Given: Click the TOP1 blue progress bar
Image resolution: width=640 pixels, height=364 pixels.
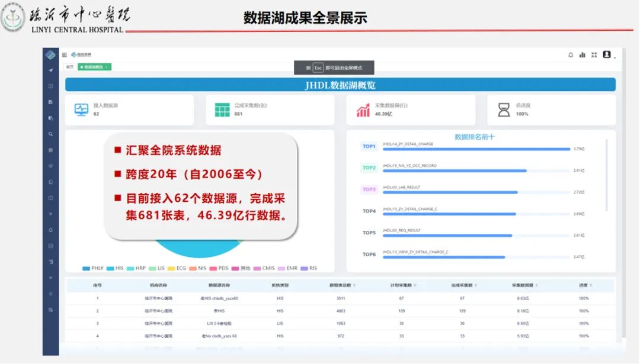Looking at the screenshot, I should pyautogui.click(x=476, y=149).
